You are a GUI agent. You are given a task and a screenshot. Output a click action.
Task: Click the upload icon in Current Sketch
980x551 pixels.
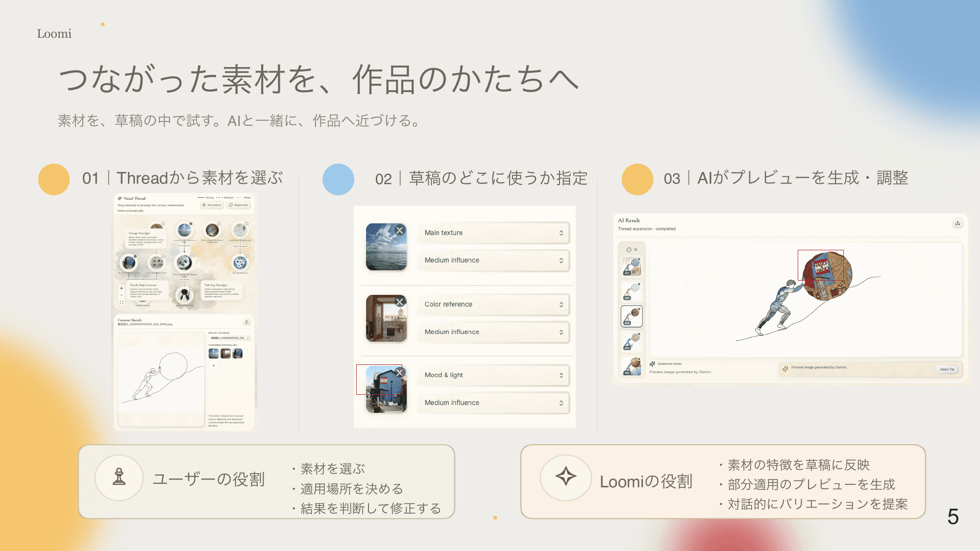click(246, 322)
